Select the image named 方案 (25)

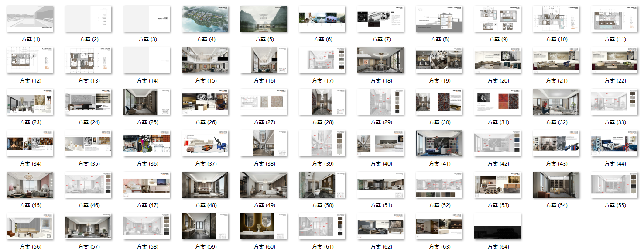pyautogui.click(x=147, y=102)
